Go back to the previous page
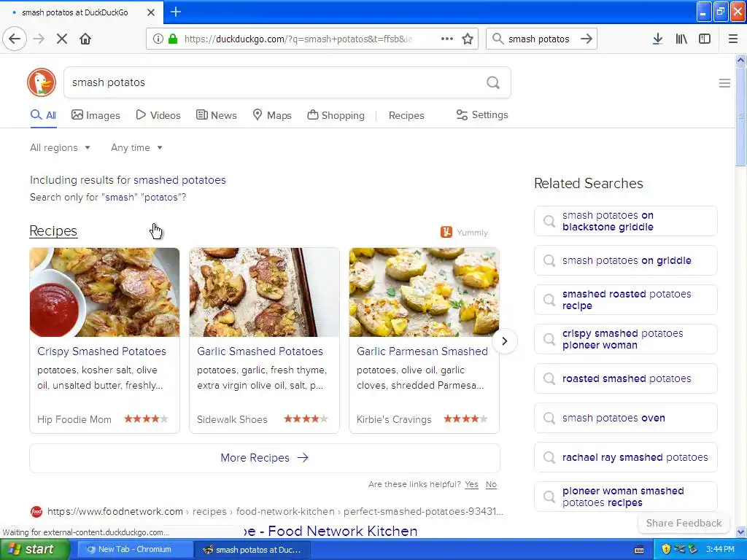 15,39
